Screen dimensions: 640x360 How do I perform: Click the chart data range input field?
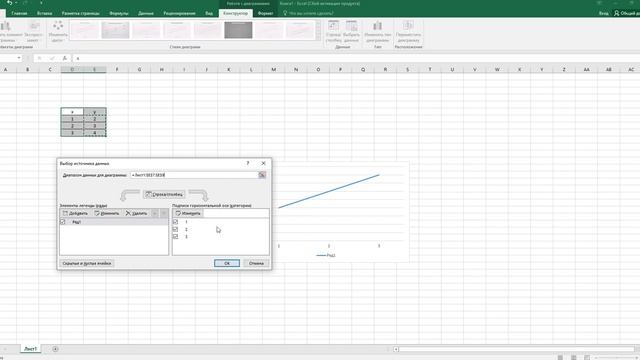pyautogui.click(x=194, y=175)
